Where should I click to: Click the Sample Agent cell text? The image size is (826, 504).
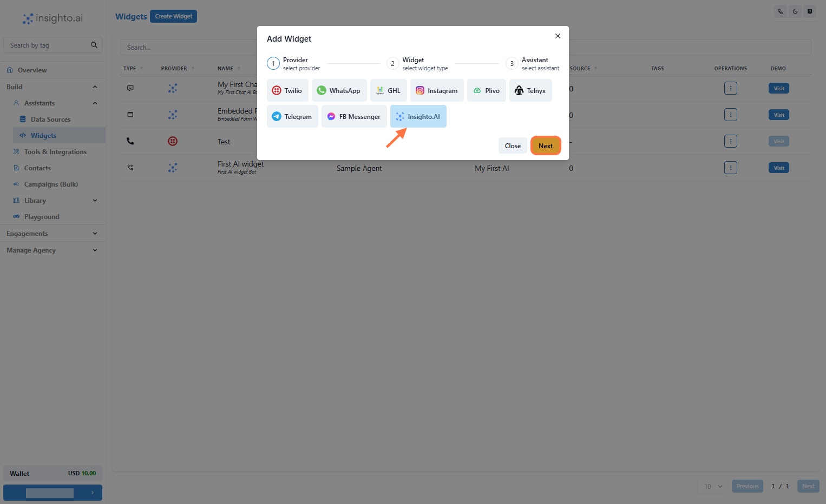(359, 168)
